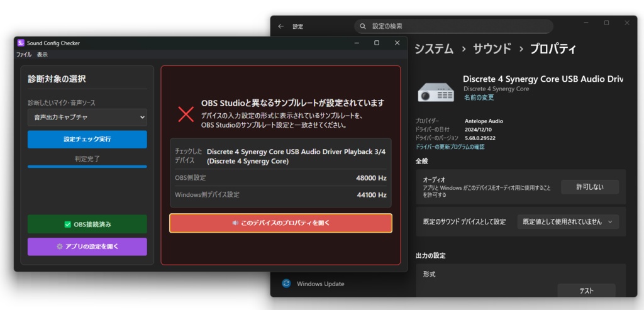
Task: Click the Windows側デバイス設定 label
Action: (x=207, y=195)
